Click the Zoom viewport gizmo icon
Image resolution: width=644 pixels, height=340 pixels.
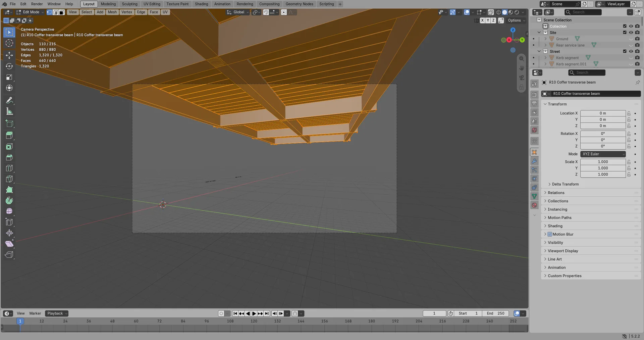click(x=521, y=58)
